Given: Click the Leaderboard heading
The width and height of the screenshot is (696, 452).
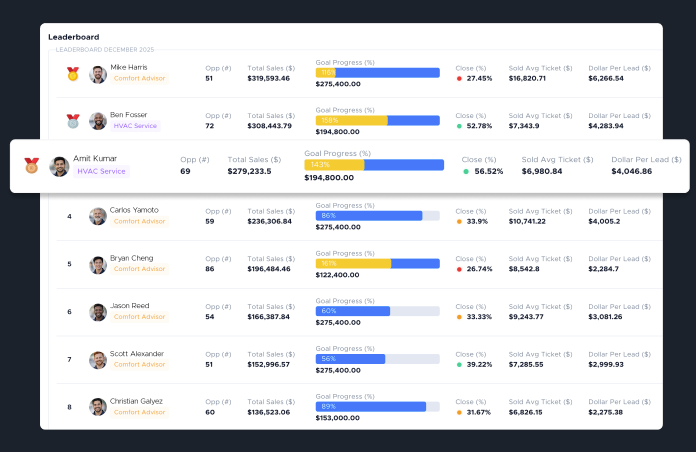Looking at the screenshot, I should tap(73, 37).
